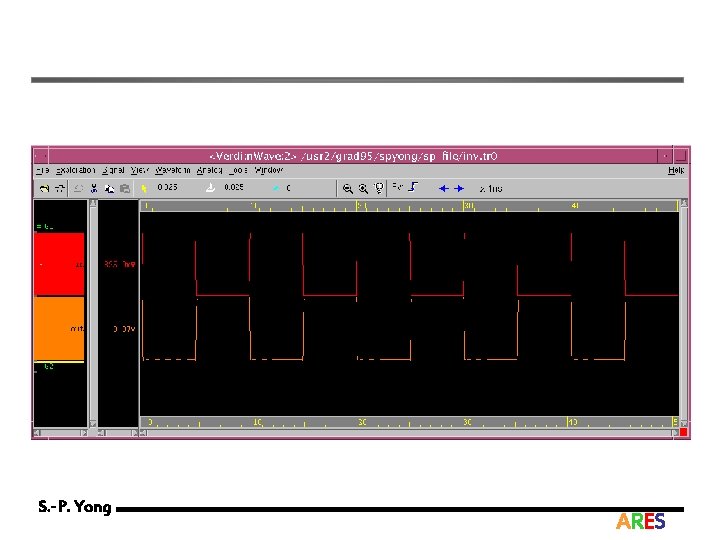Select the red signal in the signal pane
This screenshot has height=540, width=720.
tap(59, 264)
